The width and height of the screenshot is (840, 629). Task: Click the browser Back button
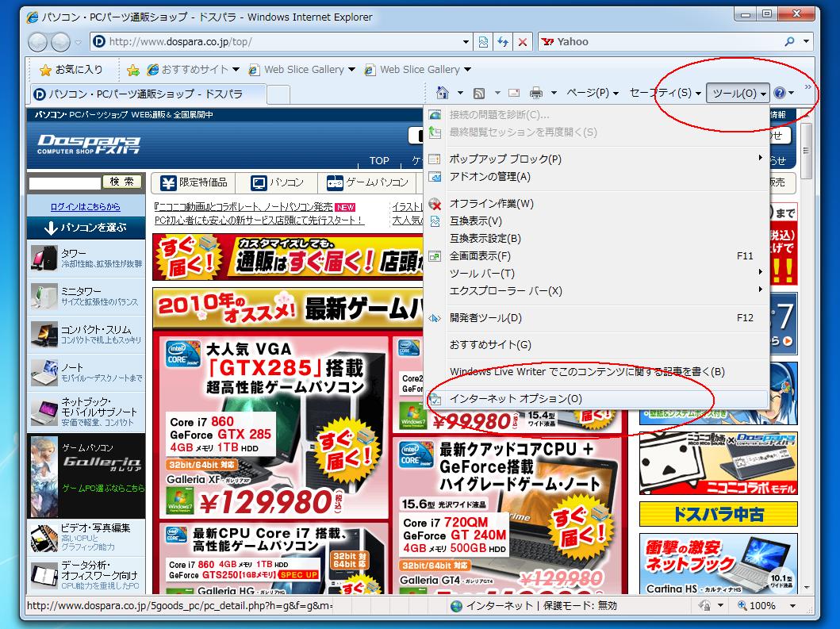click(37, 42)
